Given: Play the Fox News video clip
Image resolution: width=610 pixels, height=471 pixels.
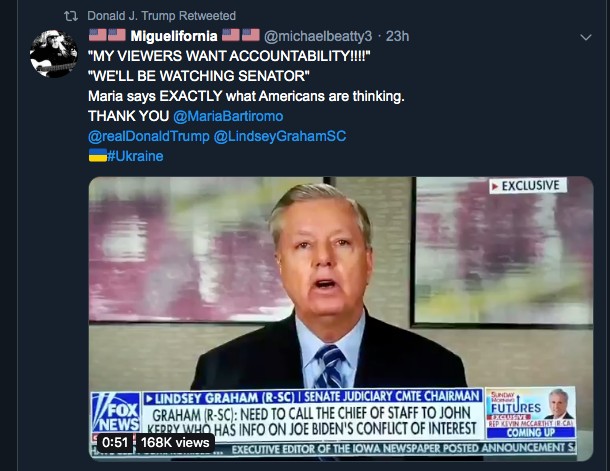Looking at the screenshot, I should (x=341, y=319).
